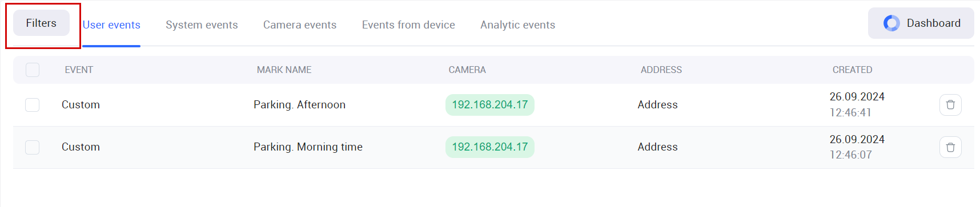Sort by the CREATED column header

(x=852, y=70)
